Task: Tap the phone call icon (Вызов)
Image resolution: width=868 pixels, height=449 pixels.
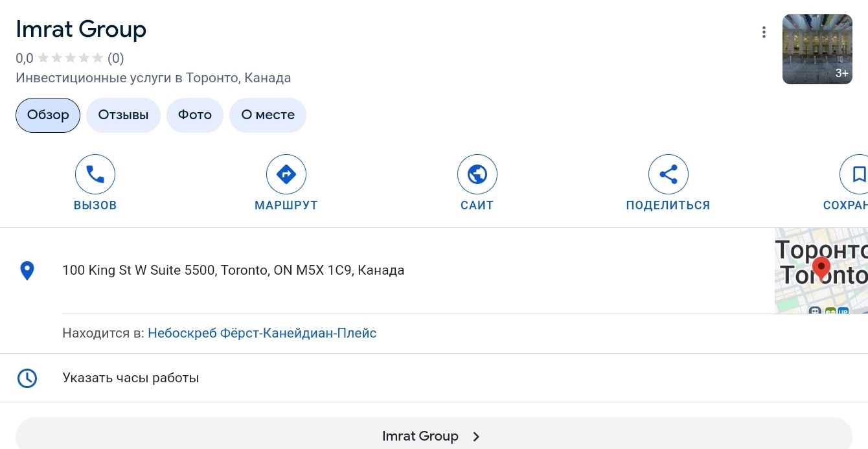Action: [95, 174]
